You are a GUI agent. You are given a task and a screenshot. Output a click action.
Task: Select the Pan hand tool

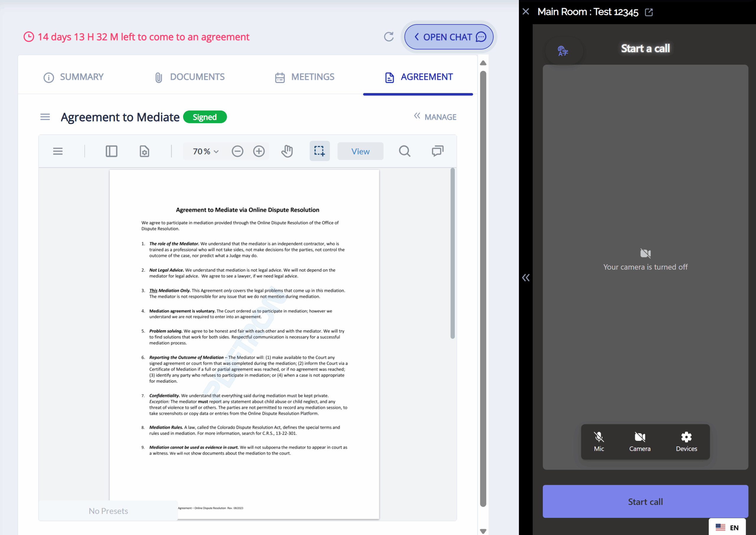[x=287, y=151]
